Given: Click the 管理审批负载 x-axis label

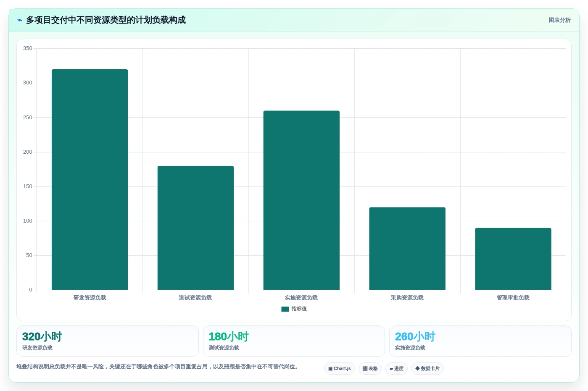Looking at the screenshot, I should (x=513, y=298).
